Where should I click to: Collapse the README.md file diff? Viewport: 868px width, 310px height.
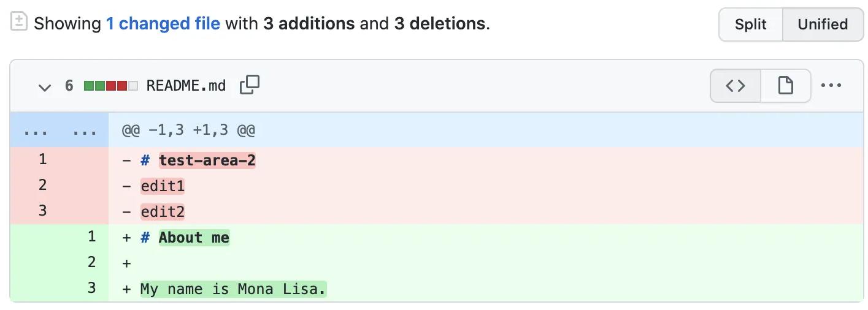point(44,86)
